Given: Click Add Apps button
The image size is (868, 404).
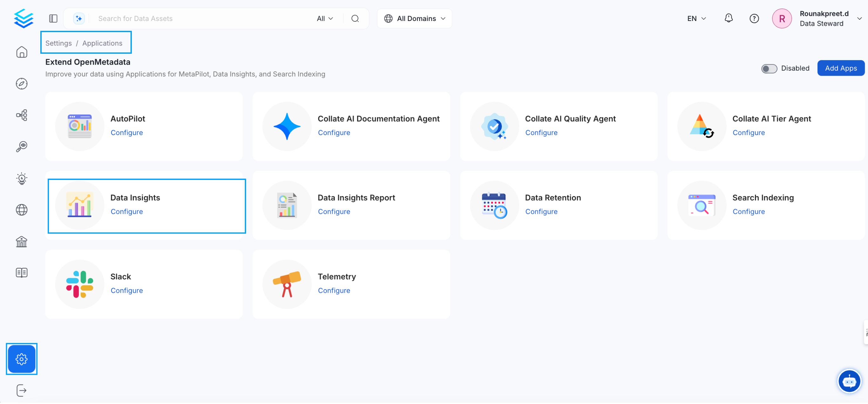Looking at the screenshot, I should (x=841, y=68).
